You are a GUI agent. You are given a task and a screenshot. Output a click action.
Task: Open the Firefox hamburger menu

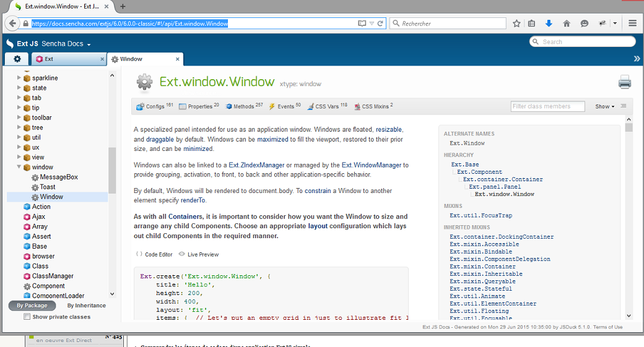tap(632, 24)
